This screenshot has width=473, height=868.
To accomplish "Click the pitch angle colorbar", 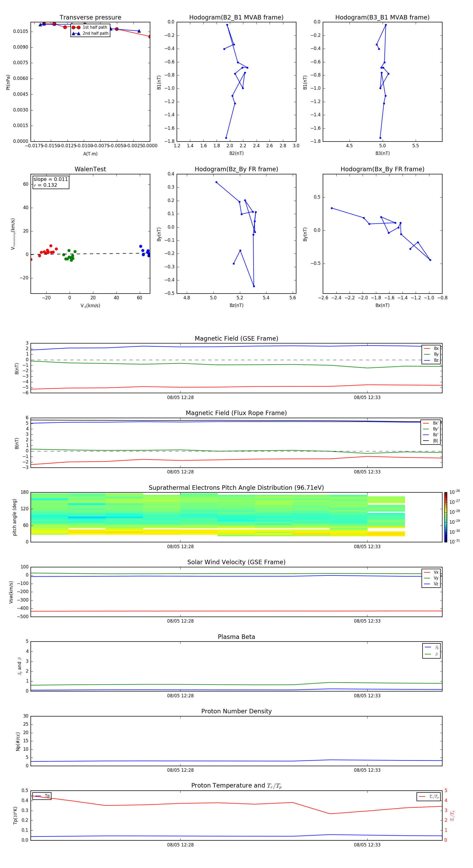I will click(446, 517).
